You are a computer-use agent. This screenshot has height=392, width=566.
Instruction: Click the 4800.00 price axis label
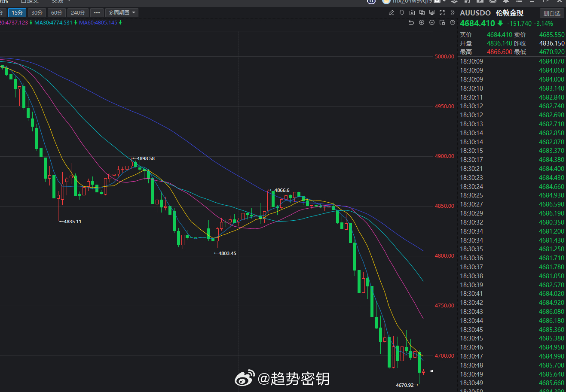click(444, 255)
